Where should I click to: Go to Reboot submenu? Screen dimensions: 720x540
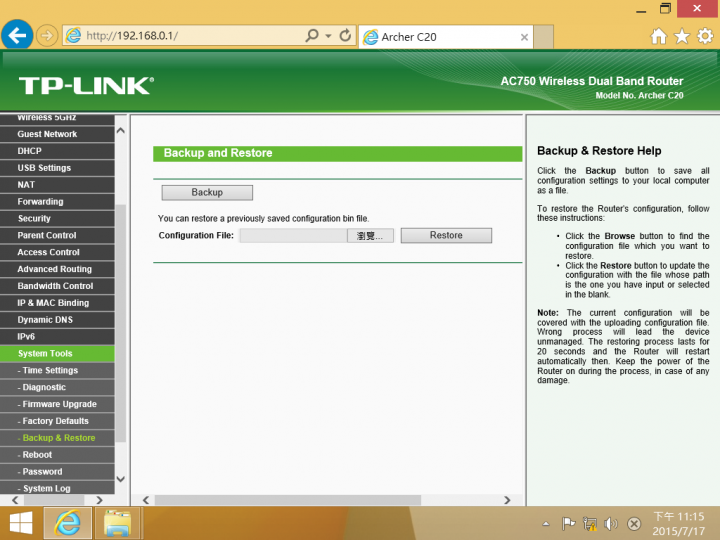tap(57, 455)
